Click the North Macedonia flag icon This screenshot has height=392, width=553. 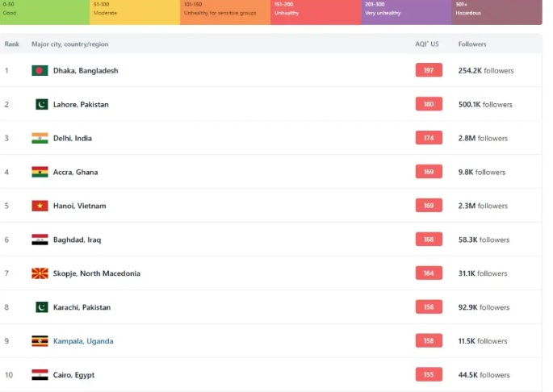tap(40, 274)
